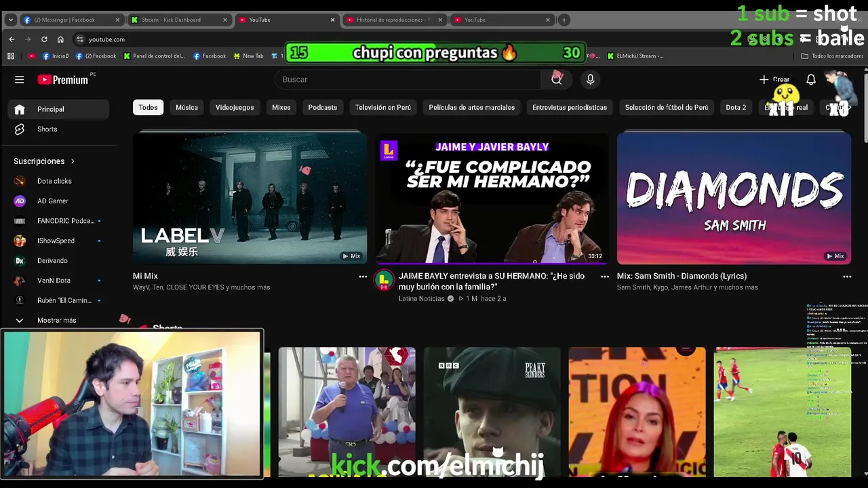Image resolution: width=868 pixels, height=488 pixels.
Task: Select Películas de artes marciales chip
Action: pyautogui.click(x=472, y=107)
